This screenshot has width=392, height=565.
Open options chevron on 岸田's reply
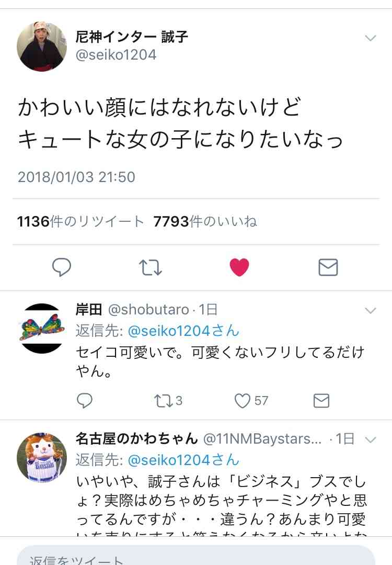371,310
